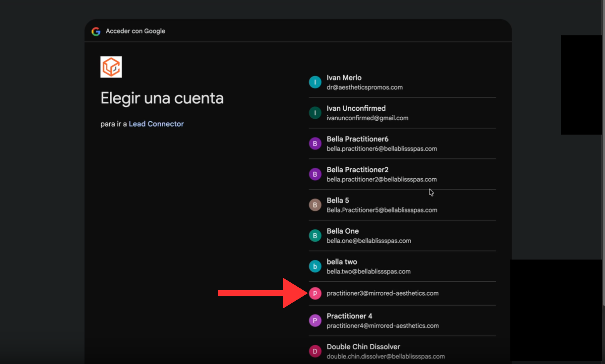
Task: Select Bella 5 brown avatar icon
Action: 315,205
